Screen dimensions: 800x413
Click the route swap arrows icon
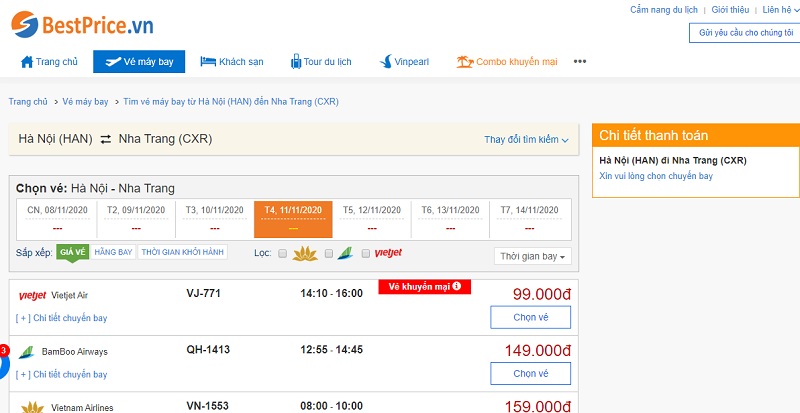(x=106, y=139)
